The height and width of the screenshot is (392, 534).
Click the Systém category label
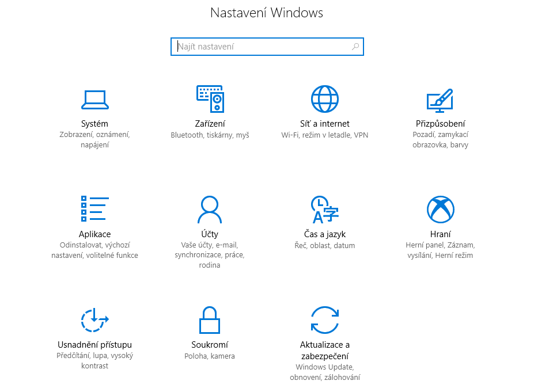click(x=94, y=124)
